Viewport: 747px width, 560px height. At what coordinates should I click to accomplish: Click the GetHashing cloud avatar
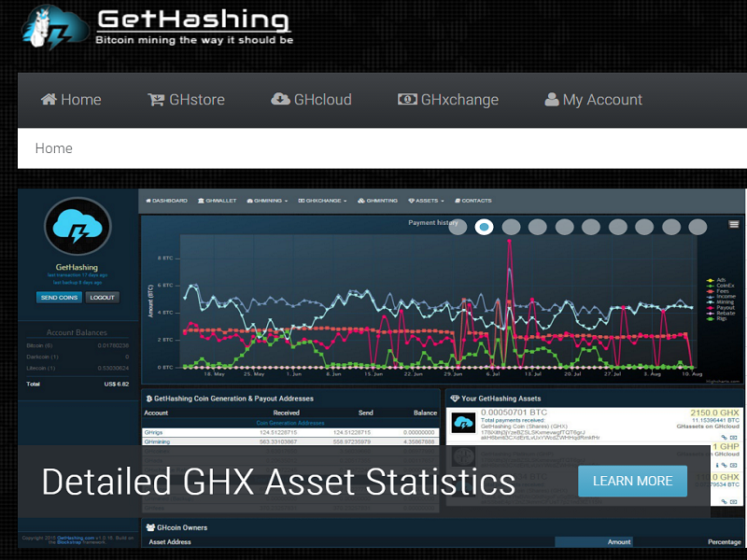pyautogui.click(x=78, y=227)
